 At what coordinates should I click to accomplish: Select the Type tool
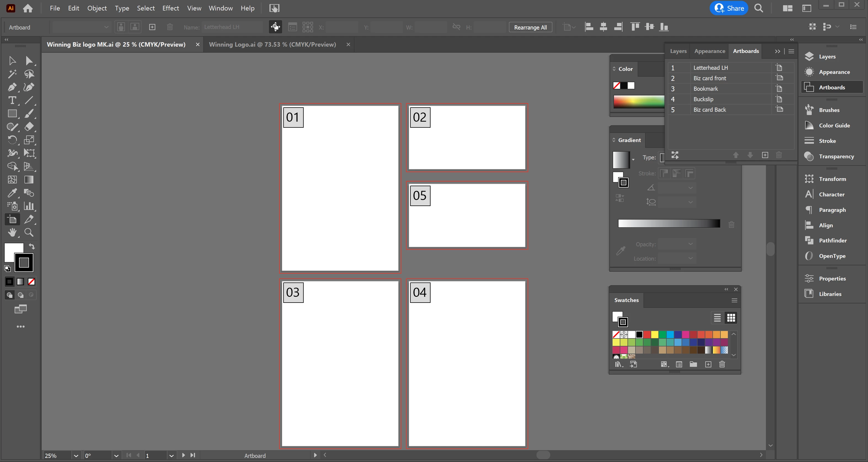[12, 100]
